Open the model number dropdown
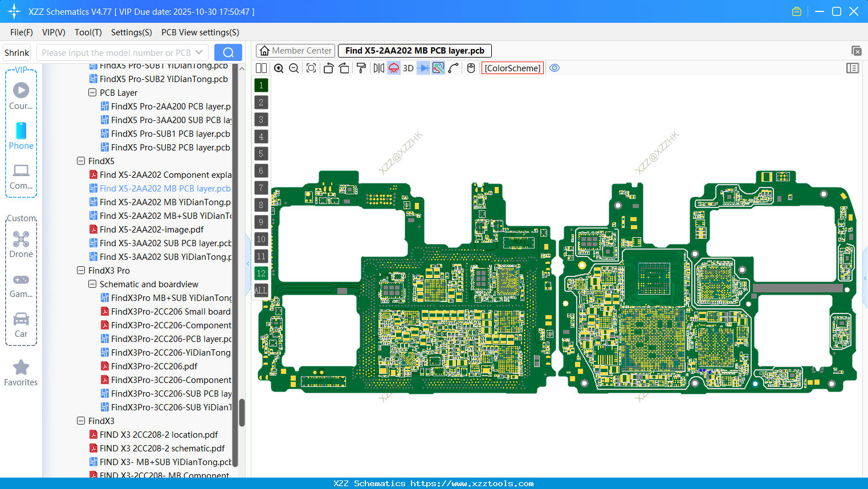This screenshot has width=868, height=489. click(200, 52)
